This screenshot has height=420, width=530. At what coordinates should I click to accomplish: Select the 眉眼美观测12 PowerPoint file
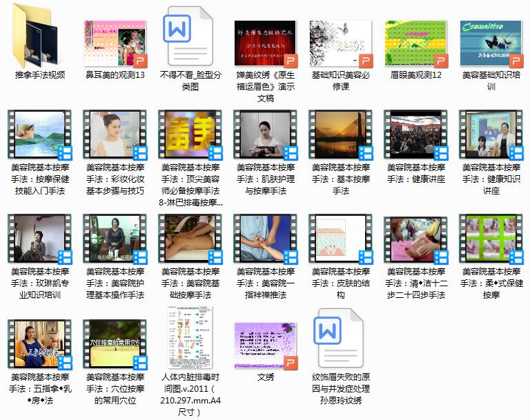[415, 42]
